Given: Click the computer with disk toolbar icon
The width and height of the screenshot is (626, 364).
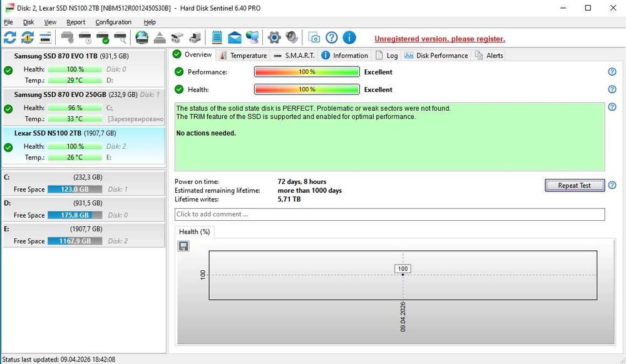Looking at the screenshot, I should [195, 38].
